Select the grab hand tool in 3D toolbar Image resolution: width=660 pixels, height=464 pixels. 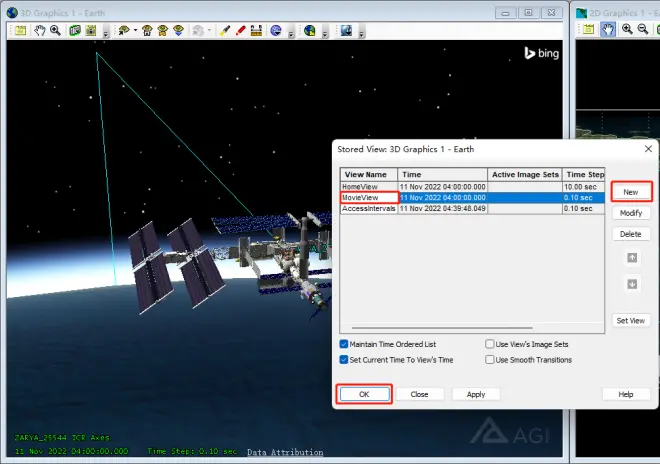tap(40, 30)
